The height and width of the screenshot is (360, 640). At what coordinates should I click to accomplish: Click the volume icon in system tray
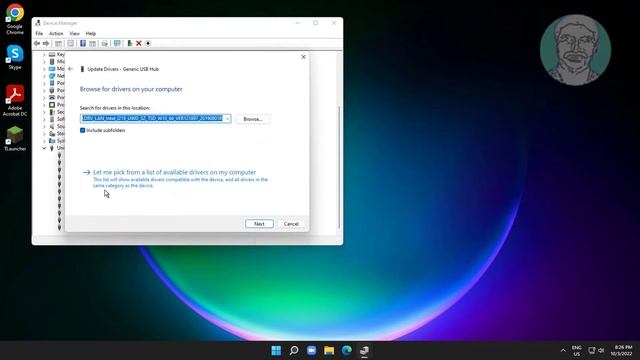click(601, 350)
